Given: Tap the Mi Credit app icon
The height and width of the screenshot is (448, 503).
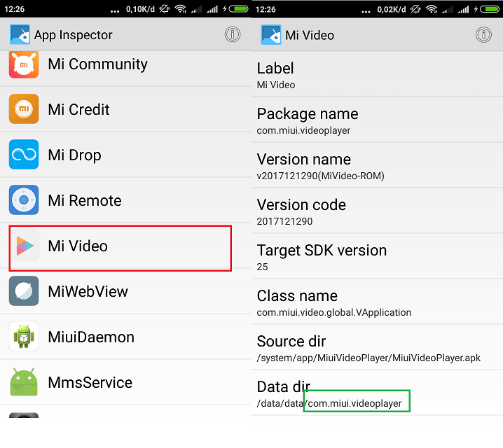Looking at the screenshot, I should pyautogui.click(x=24, y=109).
